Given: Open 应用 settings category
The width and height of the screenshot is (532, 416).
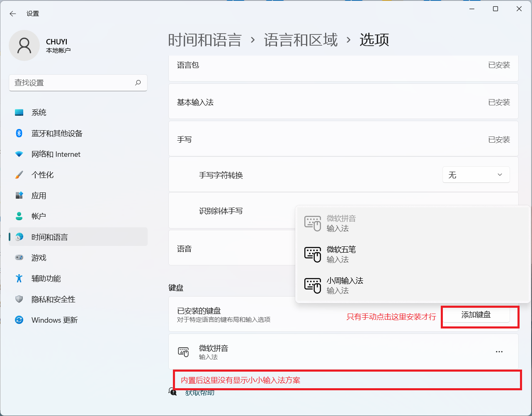Looking at the screenshot, I should coord(78,195).
